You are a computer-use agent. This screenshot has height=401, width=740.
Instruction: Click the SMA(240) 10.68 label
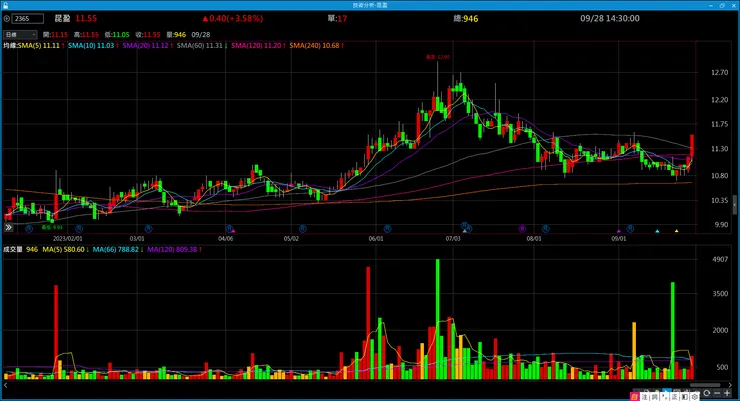[314, 46]
